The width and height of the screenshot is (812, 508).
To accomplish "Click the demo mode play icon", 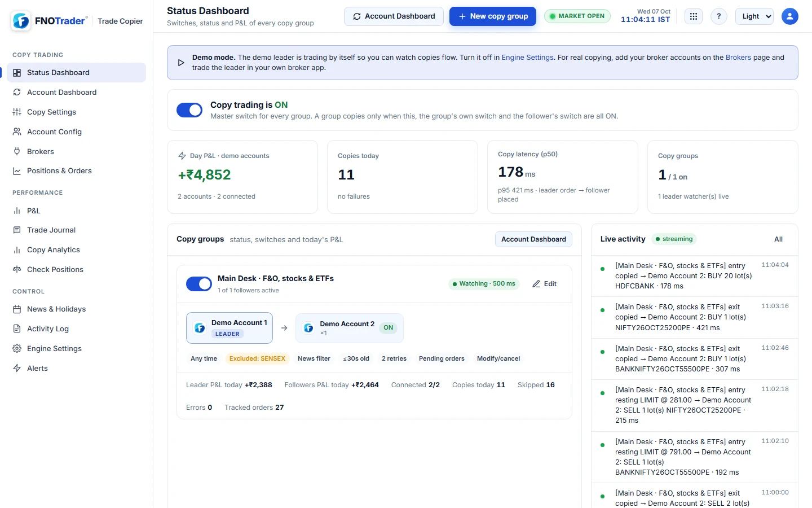I will (x=181, y=63).
